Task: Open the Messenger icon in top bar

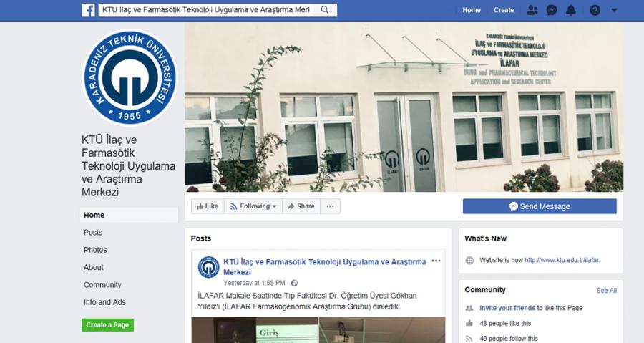Action: 552,10
